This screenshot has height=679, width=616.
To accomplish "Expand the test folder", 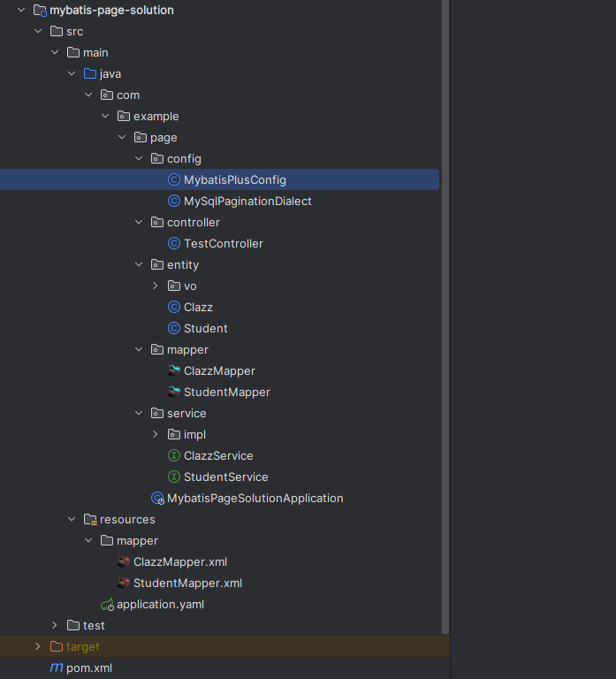I will (55, 625).
